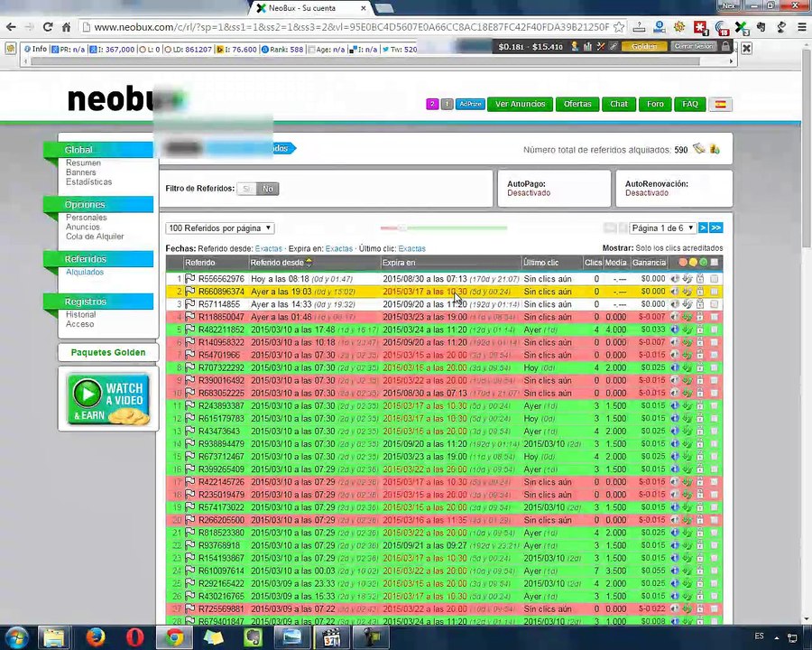The image size is (812, 650).
Task: Reload the page
Action: coord(48,27)
